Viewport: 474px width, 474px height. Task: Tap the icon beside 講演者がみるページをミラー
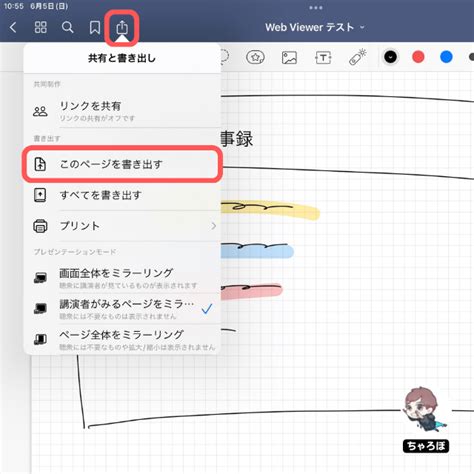[40, 309]
